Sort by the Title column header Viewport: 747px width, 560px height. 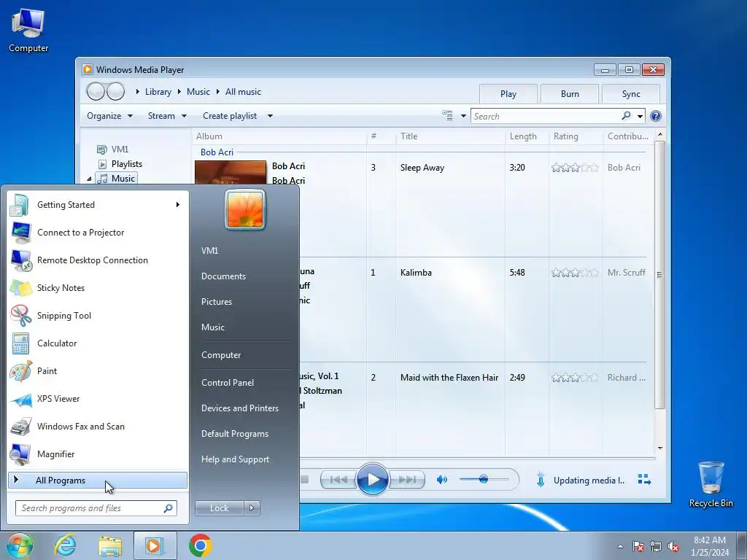pyautogui.click(x=450, y=136)
